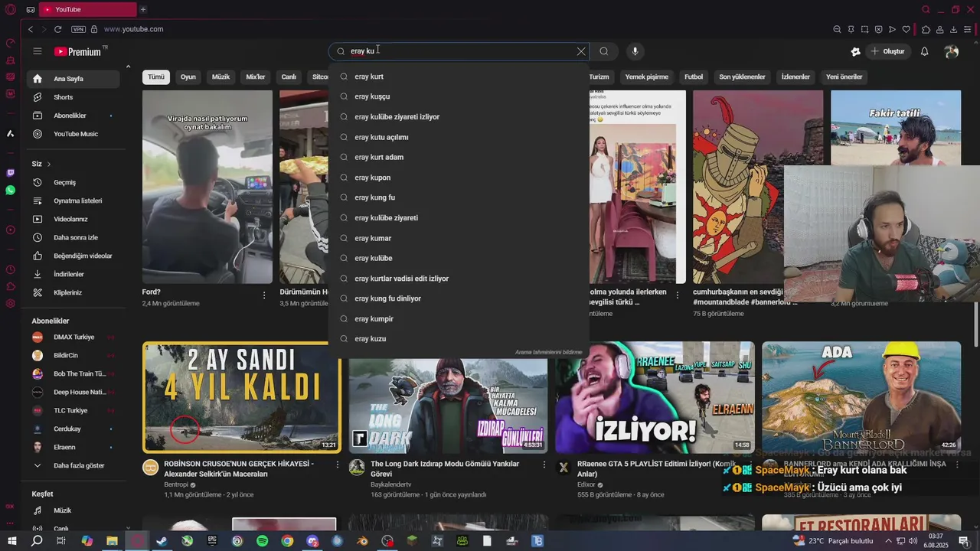980x551 pixels.
Task: Clear the search box with the X
Action: pos(581,51)
